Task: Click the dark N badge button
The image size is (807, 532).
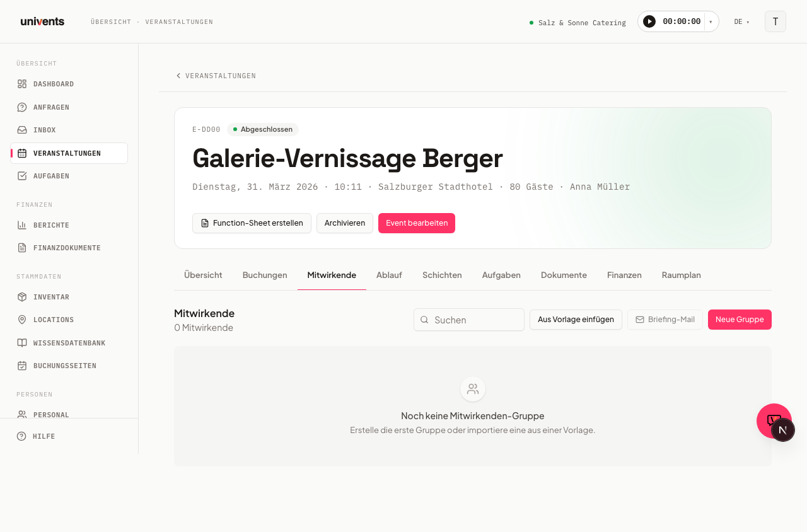Action: tap(783, 430)
